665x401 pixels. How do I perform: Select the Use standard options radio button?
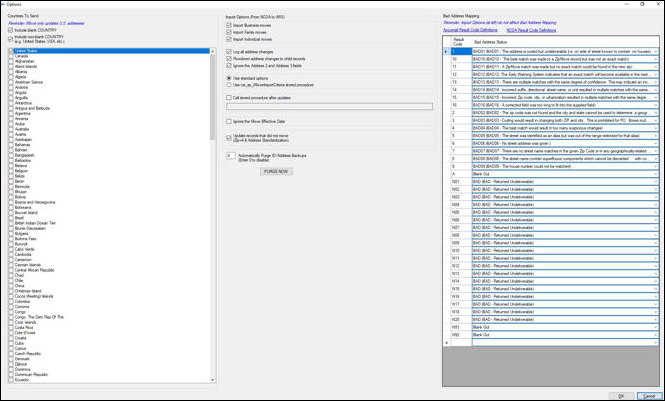click(229, 78)
